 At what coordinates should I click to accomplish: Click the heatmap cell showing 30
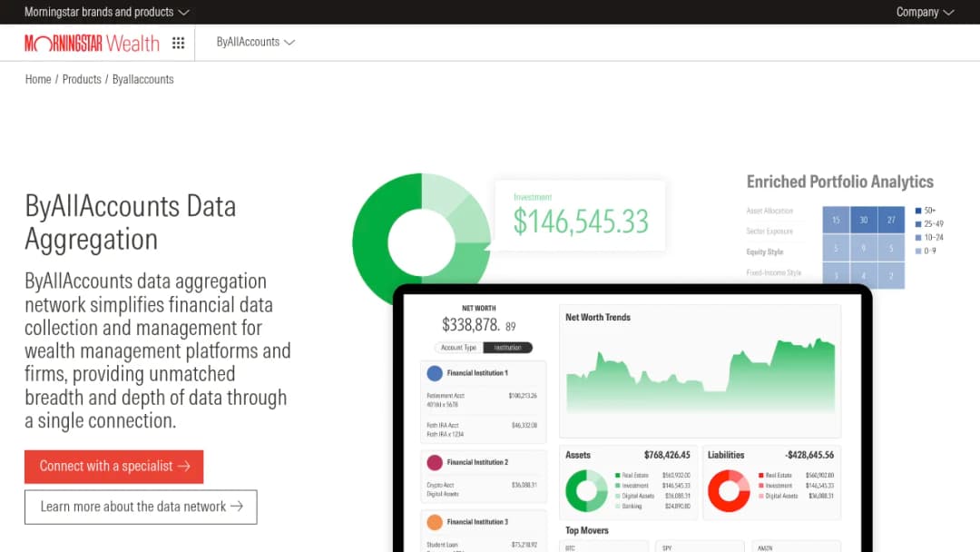863,220
